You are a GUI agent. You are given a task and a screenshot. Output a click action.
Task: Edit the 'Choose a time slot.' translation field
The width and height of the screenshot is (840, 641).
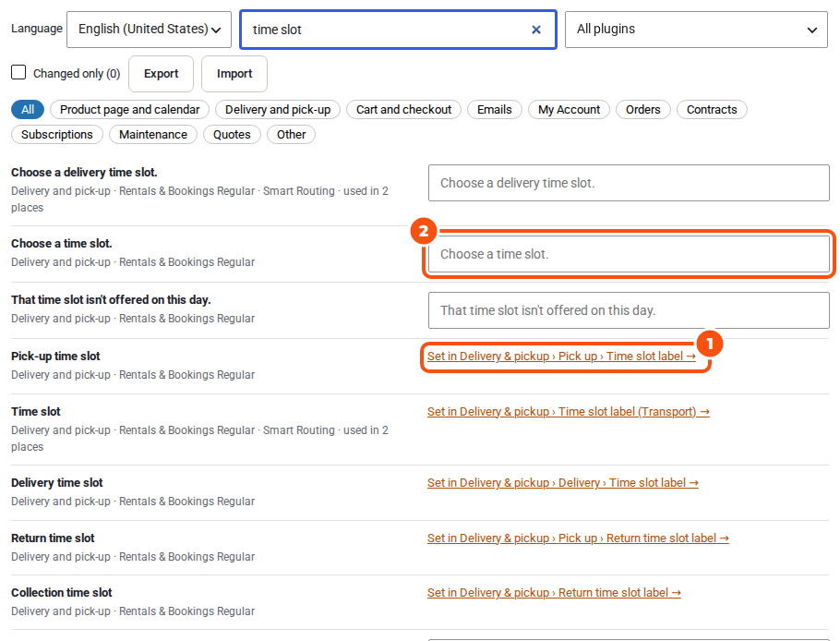(629, 254)
